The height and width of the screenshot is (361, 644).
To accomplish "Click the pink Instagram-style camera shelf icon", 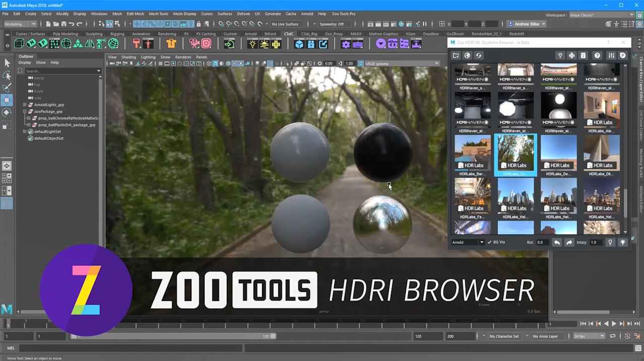I will coord(206,44).
